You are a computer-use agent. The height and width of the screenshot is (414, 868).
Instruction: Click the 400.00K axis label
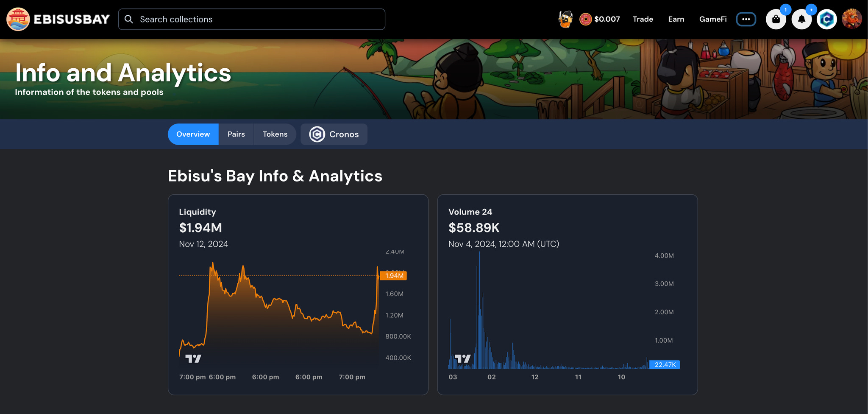click(x=398, y=358)
